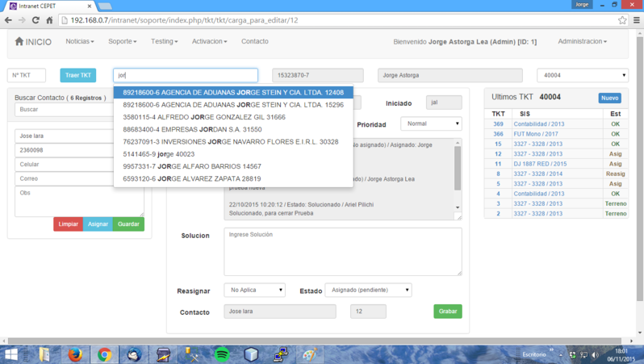Expand the Prioridad Normal dropdown
644x364 pixels.
pyautogui.click(x=431, y=124)
